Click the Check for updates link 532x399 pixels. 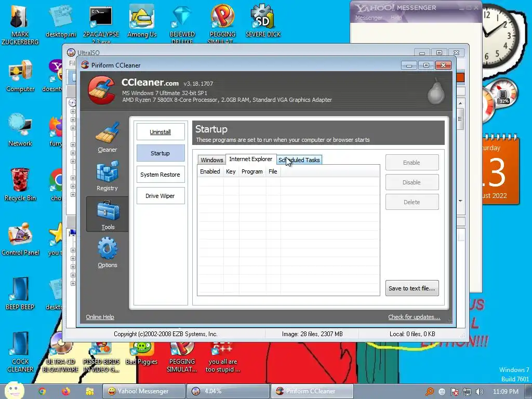(414, 317)
